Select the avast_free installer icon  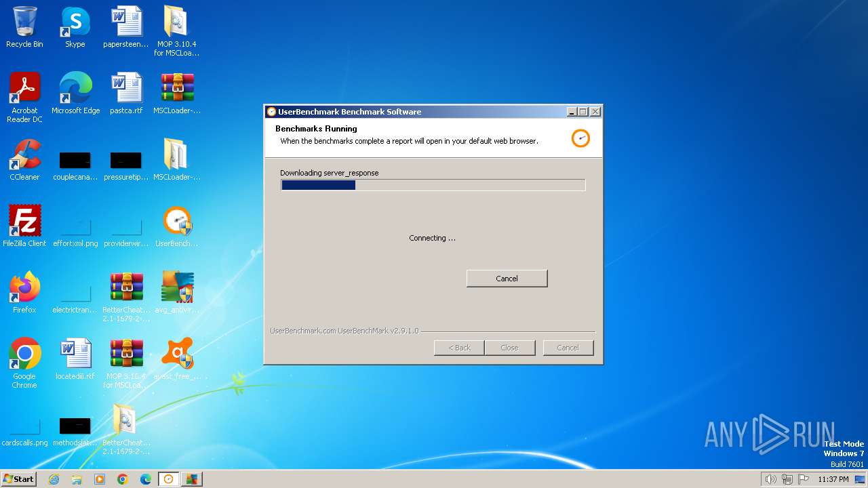point(176,359)
